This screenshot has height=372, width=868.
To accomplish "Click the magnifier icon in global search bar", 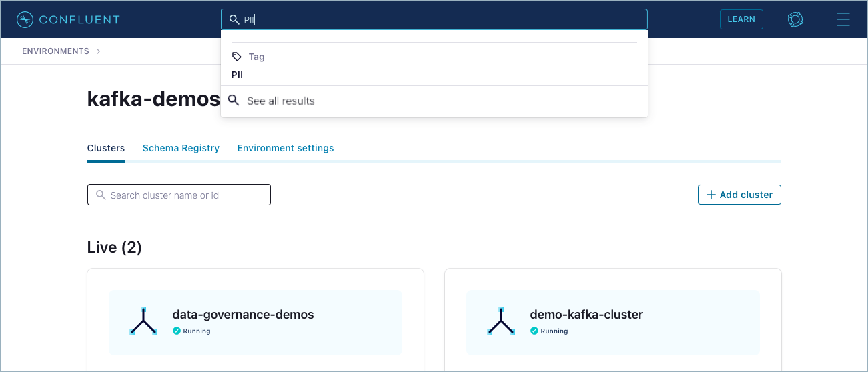I will click(x=234, y=19).
